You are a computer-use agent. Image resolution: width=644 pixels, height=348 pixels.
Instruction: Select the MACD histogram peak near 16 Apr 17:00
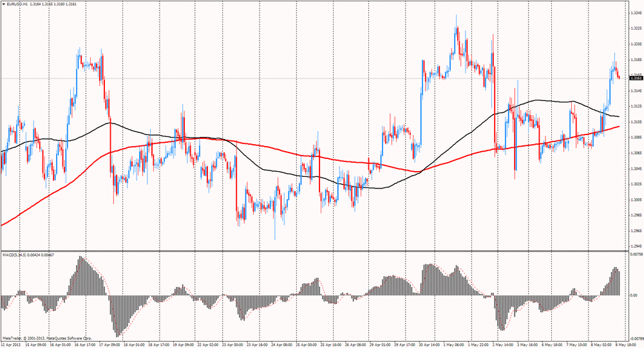[81, 276]
